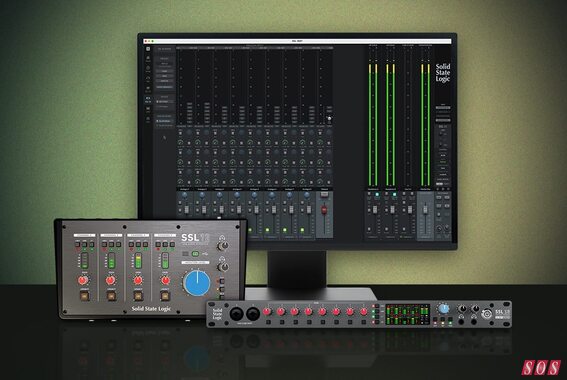Click the eighth analogue channel's blue pan knob
Viewport: 567px width, 380px height.
pyautogui.click(x=307, y=195)
